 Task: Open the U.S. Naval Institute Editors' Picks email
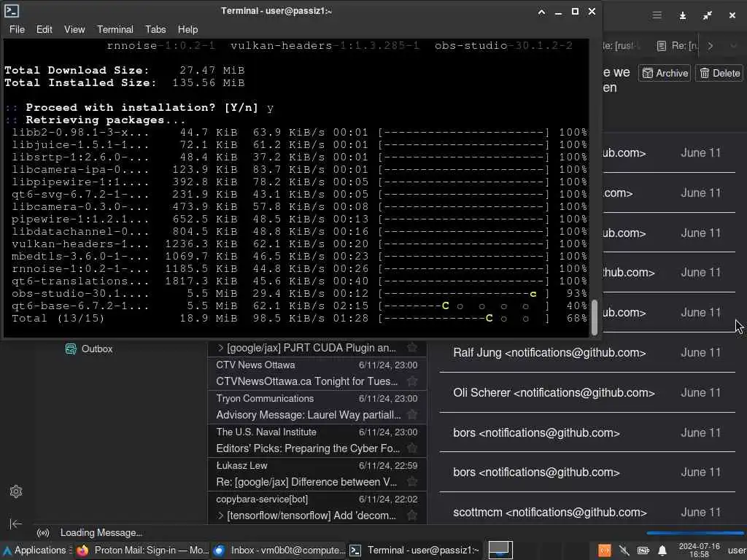tap(317, 440)
